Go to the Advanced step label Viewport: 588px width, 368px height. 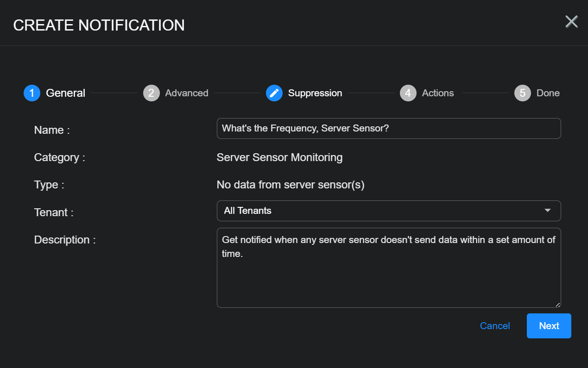pos(187,93)
